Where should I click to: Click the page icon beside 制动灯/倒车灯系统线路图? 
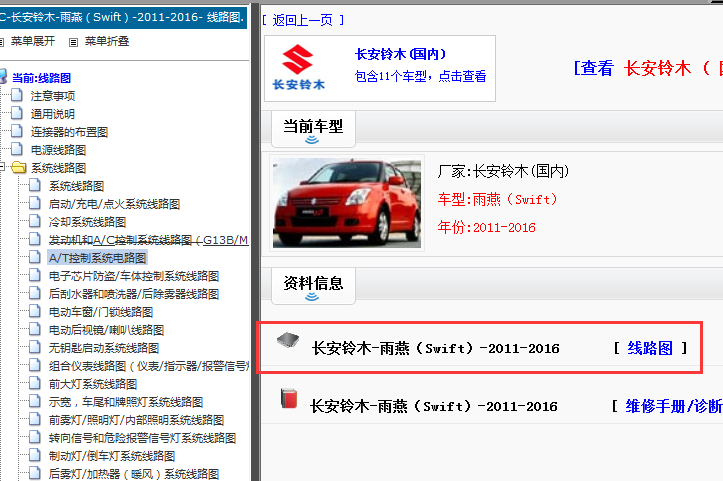tap(35, 455)
